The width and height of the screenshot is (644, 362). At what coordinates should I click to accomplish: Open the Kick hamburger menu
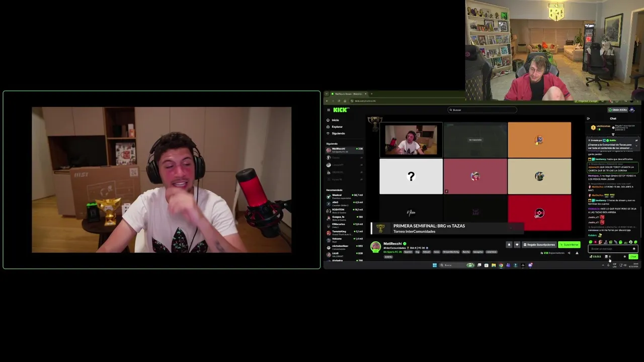(x=328, y=110)
